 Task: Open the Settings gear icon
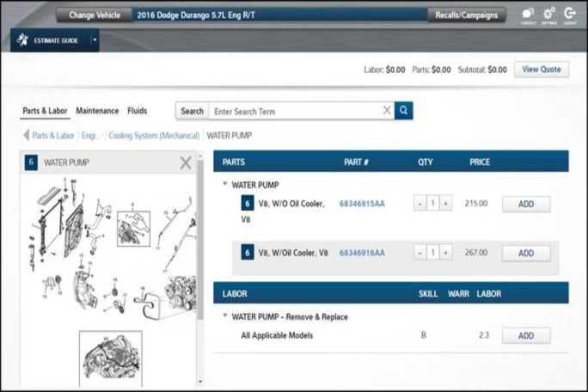(x=548, y=14)
